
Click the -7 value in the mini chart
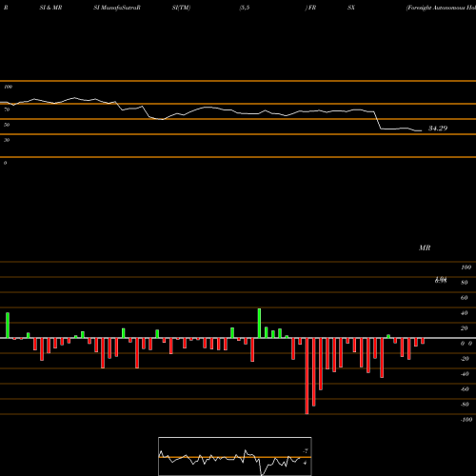[x=306, y=451]
